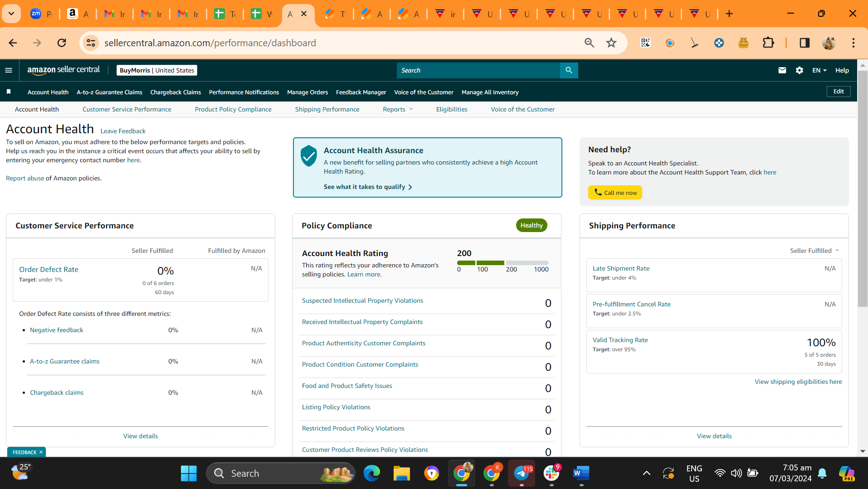Open Valid Tracking Rate link
Screen dimensions: 868x489
[x=620, y=340]
